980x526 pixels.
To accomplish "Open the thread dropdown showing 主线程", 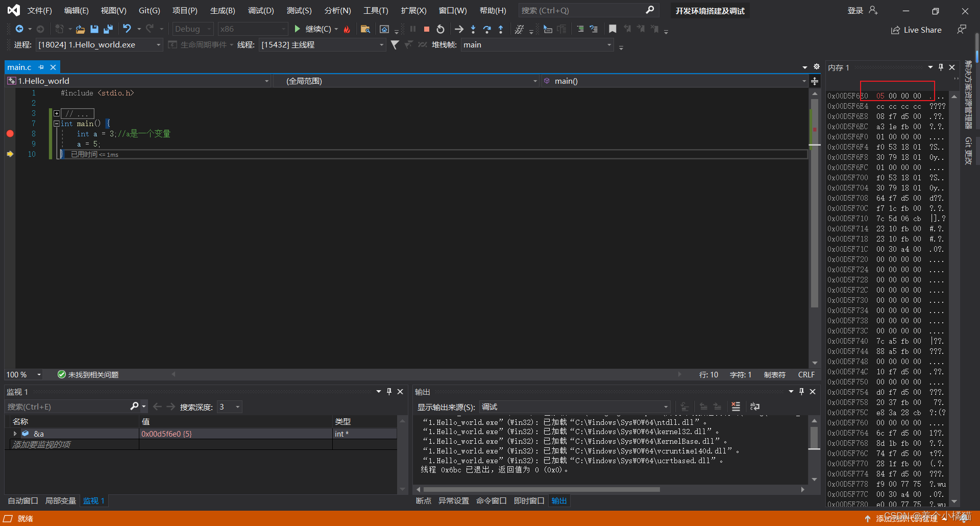I will (x=322, y=45).
